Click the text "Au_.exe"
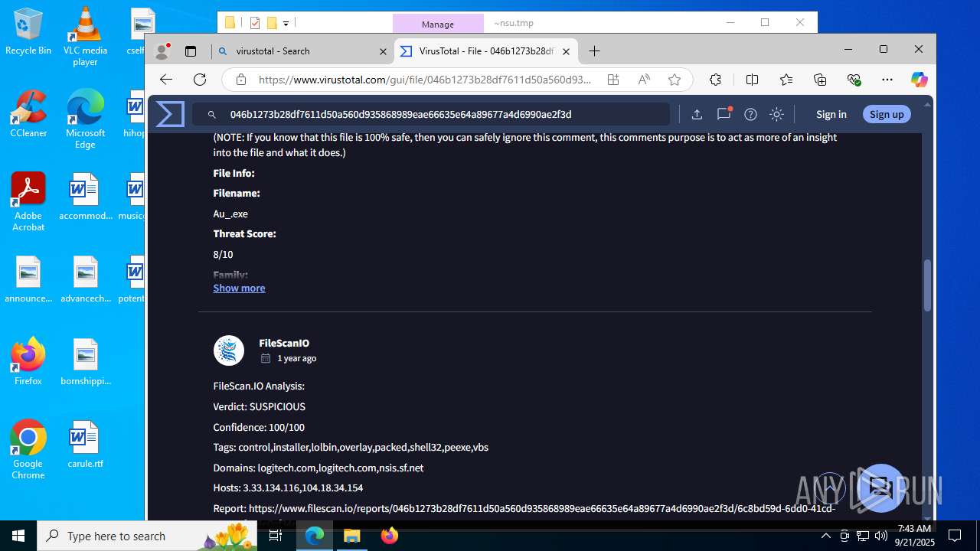Screen dimensions: 980x551 230,214
